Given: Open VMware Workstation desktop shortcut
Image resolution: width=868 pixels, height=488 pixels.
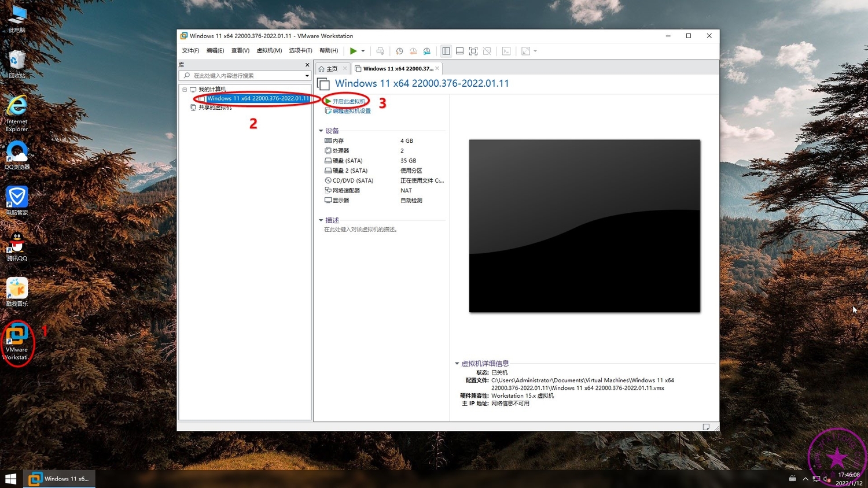Looking at the screenshot, I should click(17, 342).
